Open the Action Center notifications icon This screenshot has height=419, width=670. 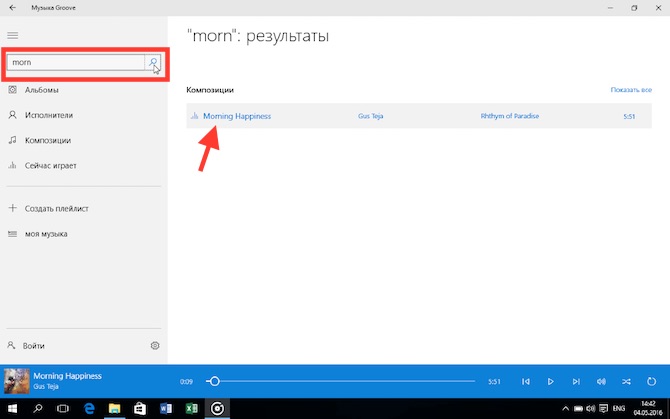(x=603, y=409)
